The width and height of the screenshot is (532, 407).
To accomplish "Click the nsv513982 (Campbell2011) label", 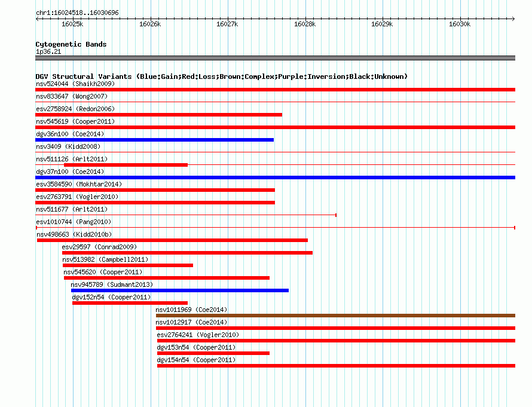I will pyautogui.click(x=105, y=259).
